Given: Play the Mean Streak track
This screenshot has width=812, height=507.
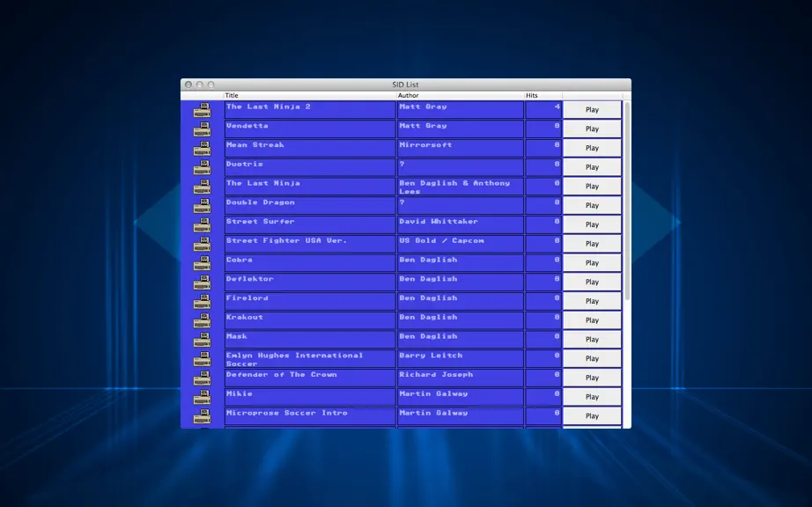Looking at the screenshot, I should [x=592, y=148].
